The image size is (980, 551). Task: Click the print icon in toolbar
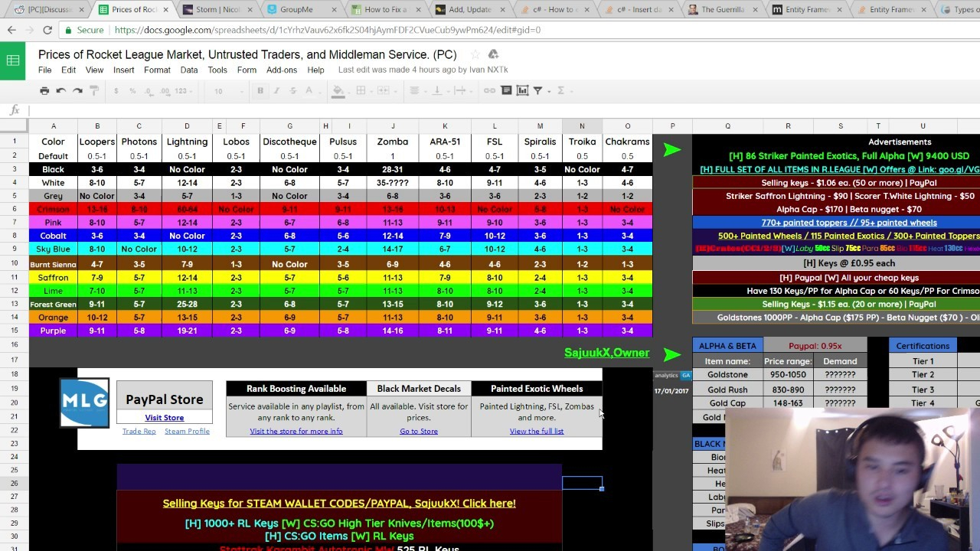point(44,90)
